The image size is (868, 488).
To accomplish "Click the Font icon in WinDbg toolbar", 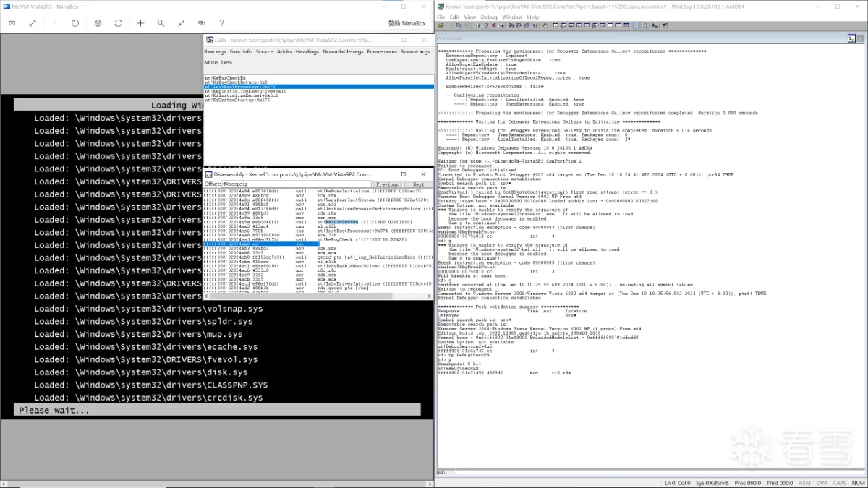I will coord(655,26).
